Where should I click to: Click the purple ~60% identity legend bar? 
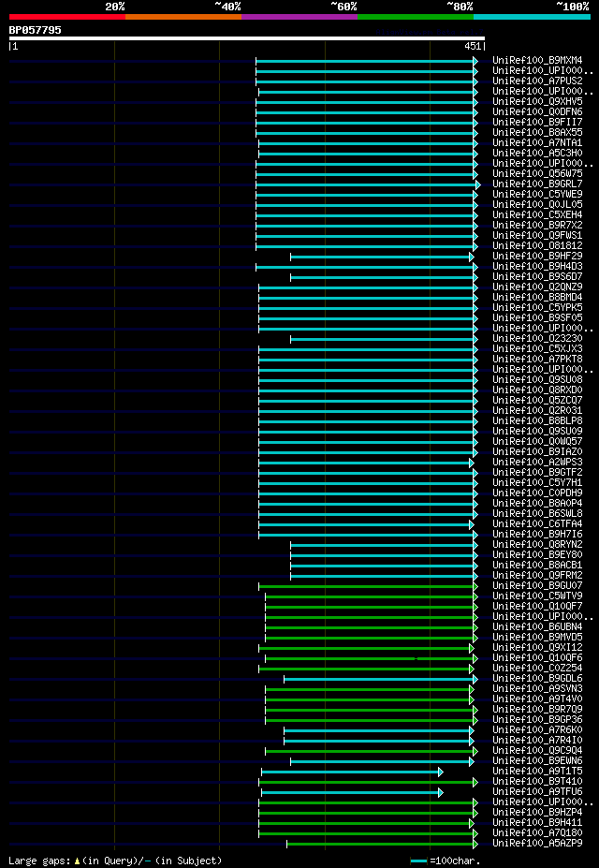click(299, 17)
